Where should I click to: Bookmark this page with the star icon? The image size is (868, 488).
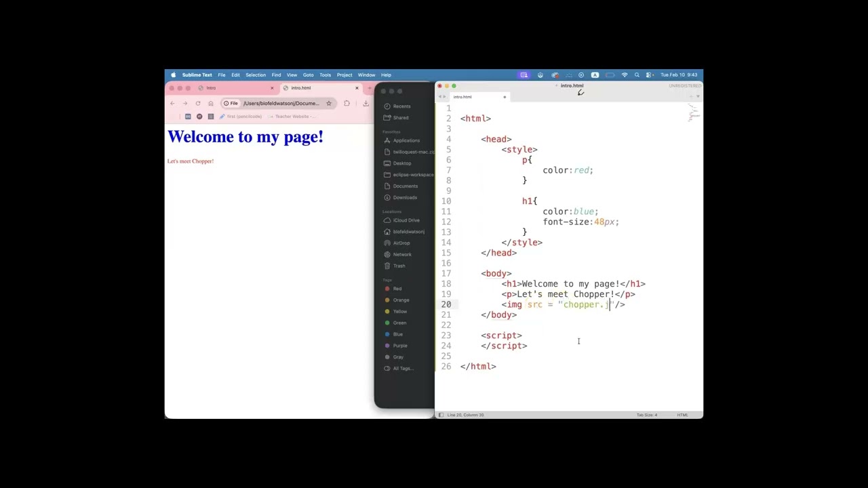[329, 104]
